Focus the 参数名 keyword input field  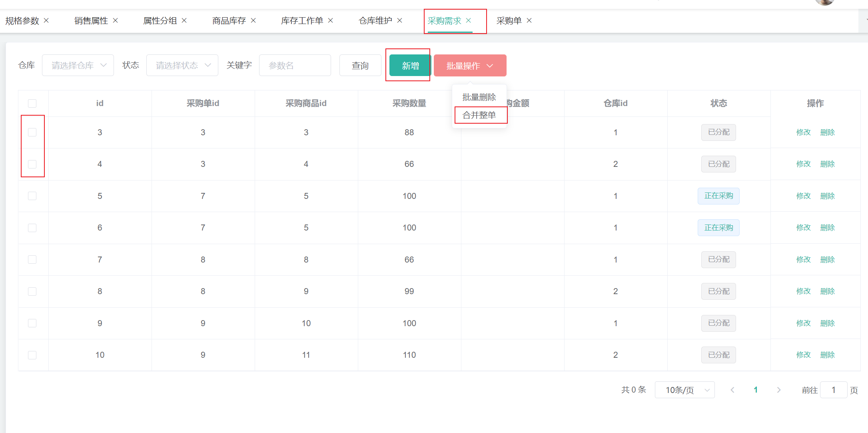coord(295,65)
